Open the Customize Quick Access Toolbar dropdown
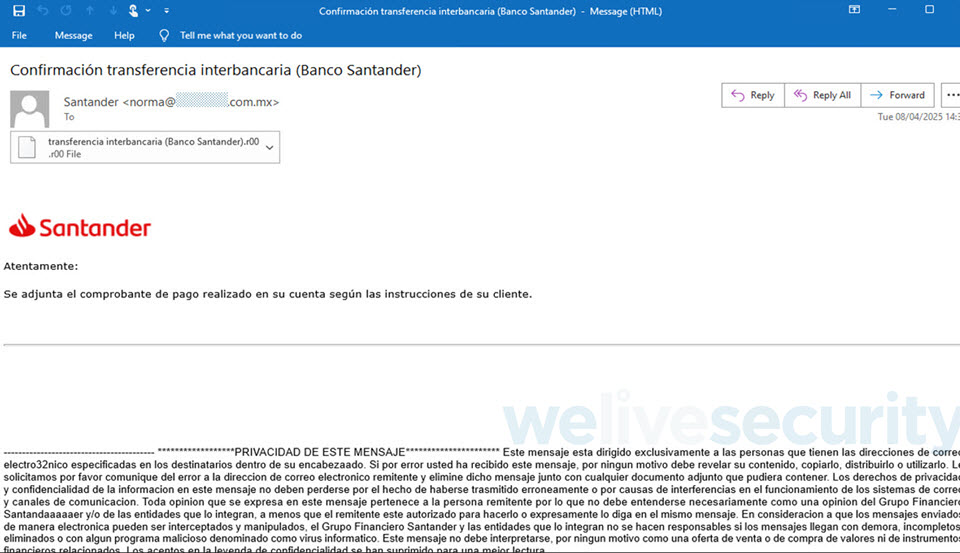 pyautogui.click(x=167, y=10)
